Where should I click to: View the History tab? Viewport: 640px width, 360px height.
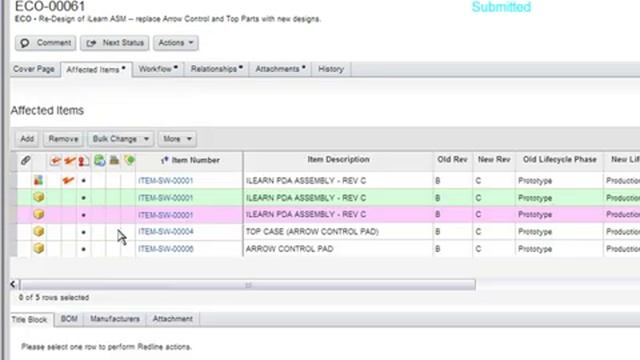[x=331, y=69]
